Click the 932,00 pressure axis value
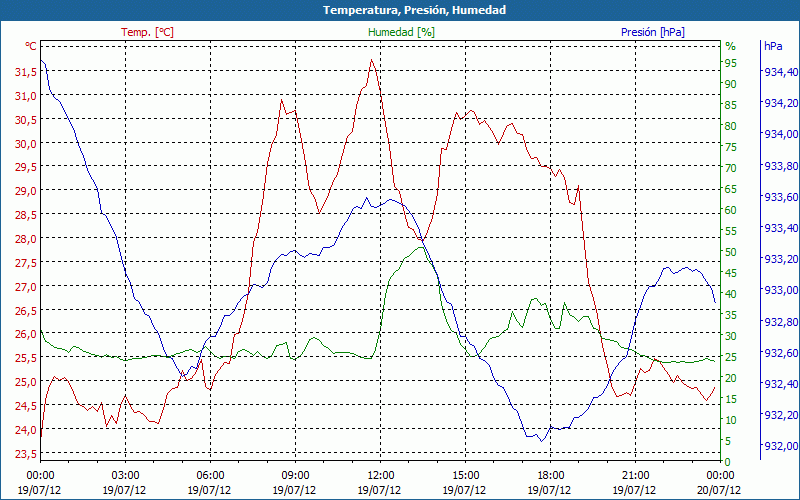Viewport: 800px width, 500px height. [781, 446]
